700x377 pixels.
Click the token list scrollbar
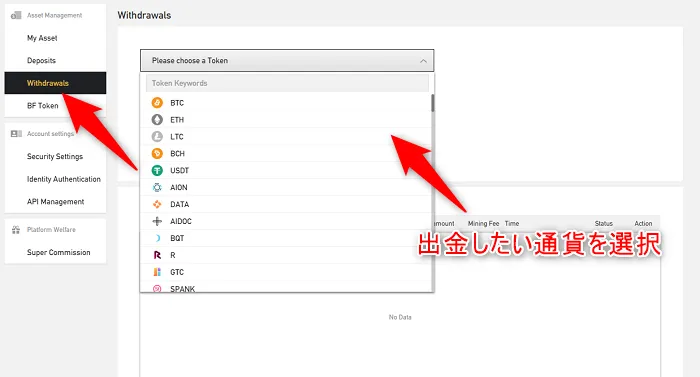tap(433, 103)
